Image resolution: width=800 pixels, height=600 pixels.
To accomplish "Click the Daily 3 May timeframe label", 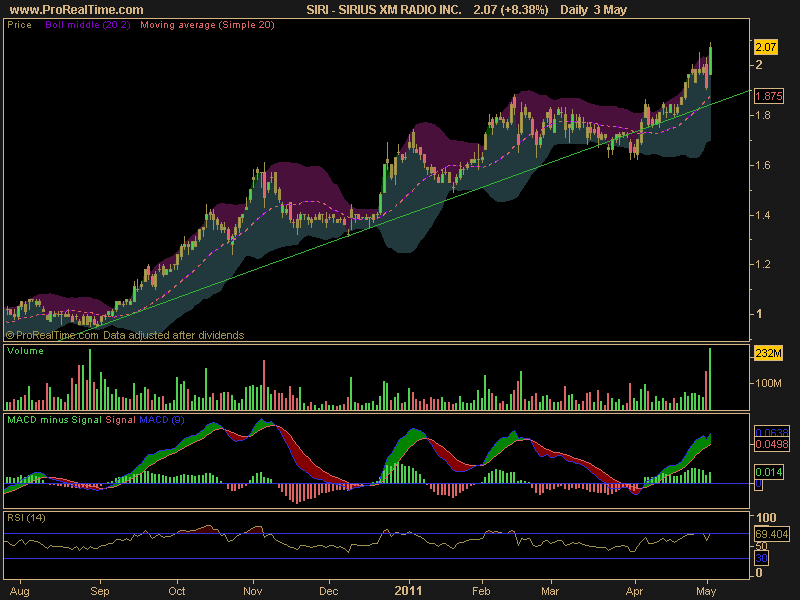I will tap(593, 10).
